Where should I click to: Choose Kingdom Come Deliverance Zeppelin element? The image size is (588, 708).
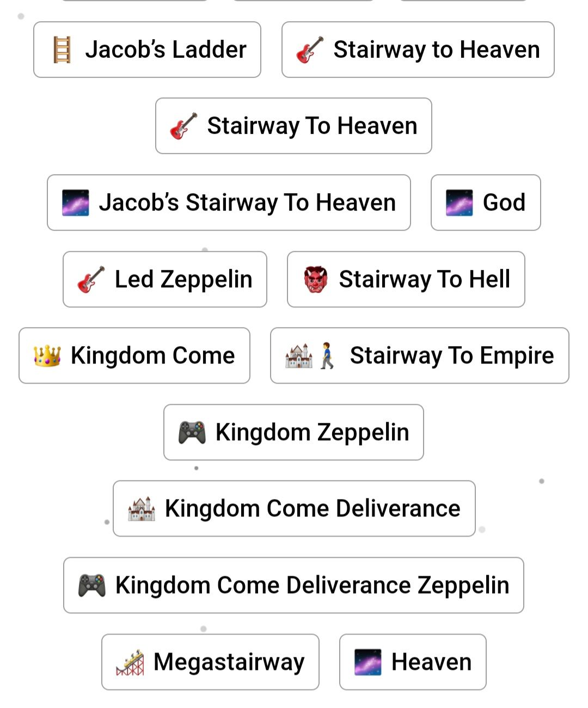pos(312,586)
